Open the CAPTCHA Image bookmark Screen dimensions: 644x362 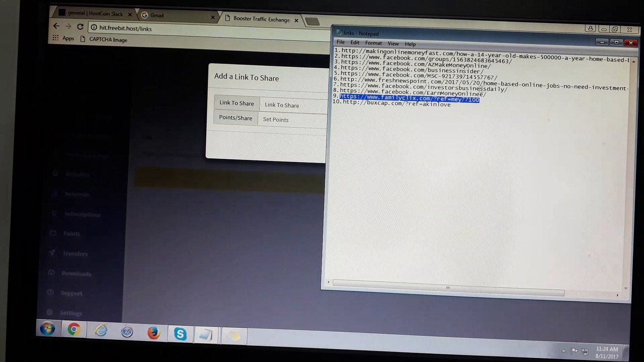(x=104, y=39)
